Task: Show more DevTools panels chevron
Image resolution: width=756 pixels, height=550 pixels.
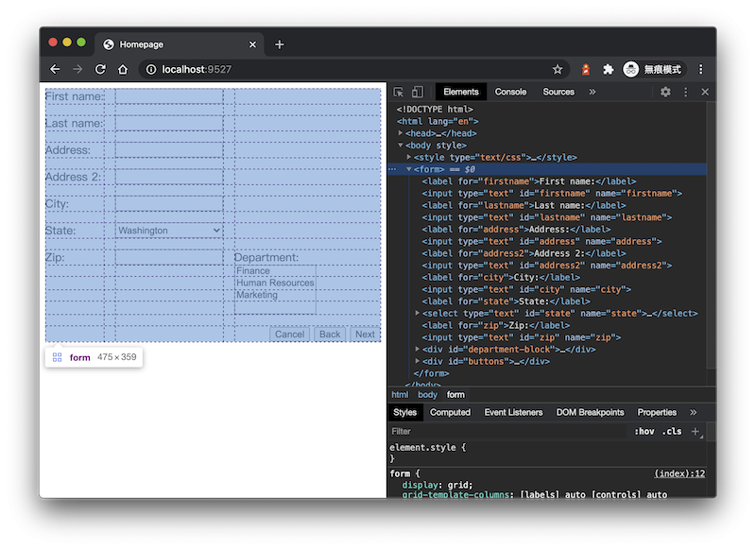Action: tap(593, 92)
